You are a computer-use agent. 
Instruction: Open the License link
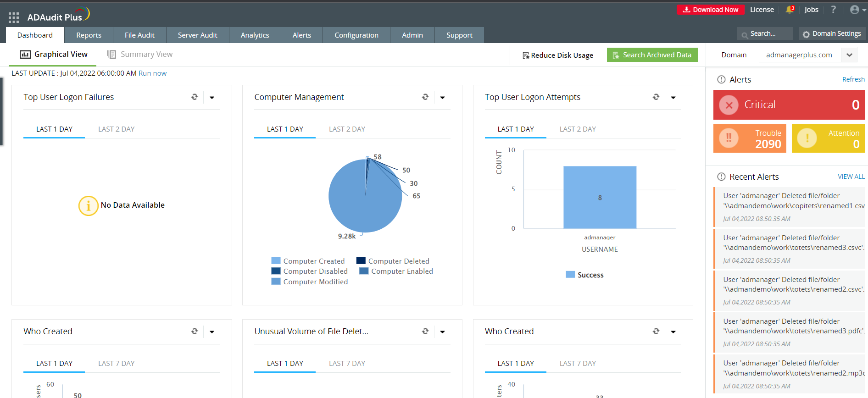click(x=762, y=10)
